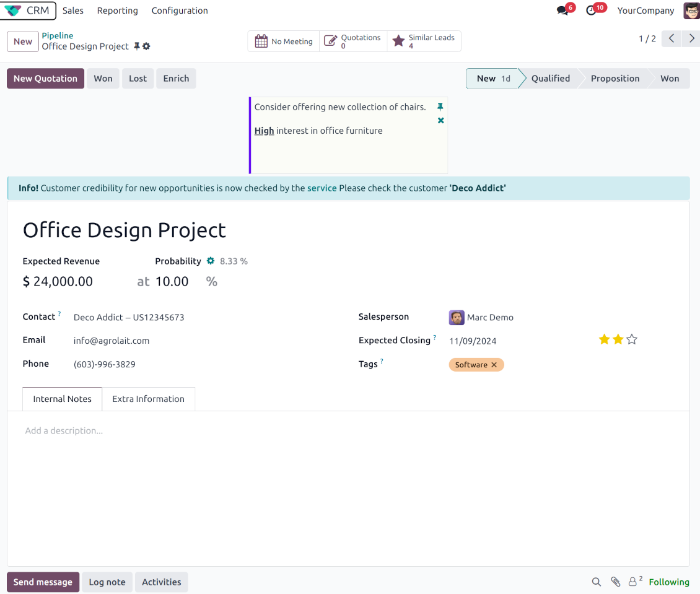Switch to the Extra Information tab
The height and width of the screenshot is (594, 700).
tap(148, 399)
